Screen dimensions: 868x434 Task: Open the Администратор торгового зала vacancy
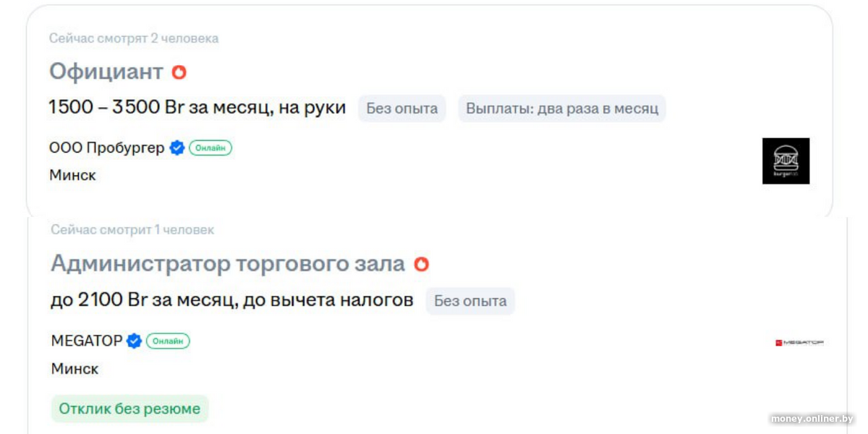click(x=228, y=264)
